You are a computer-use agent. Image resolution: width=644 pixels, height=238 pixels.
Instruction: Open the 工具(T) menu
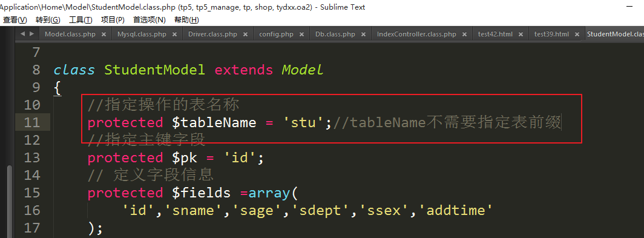click(x=80, y=20)
